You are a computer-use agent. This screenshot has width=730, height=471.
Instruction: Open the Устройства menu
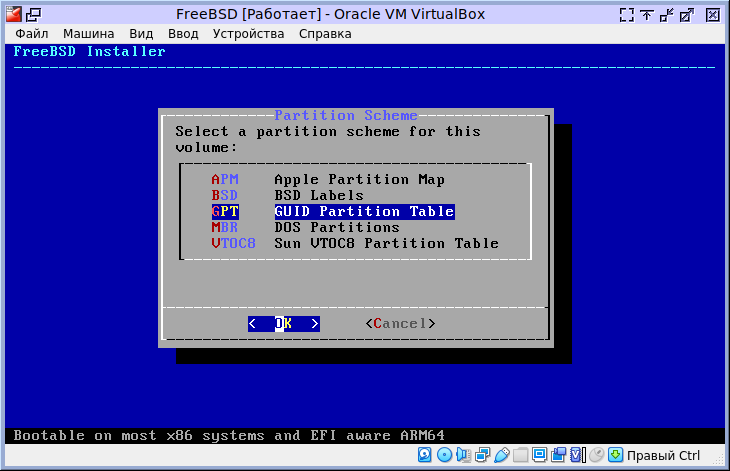pyautogui.click(x=248, y=34)
